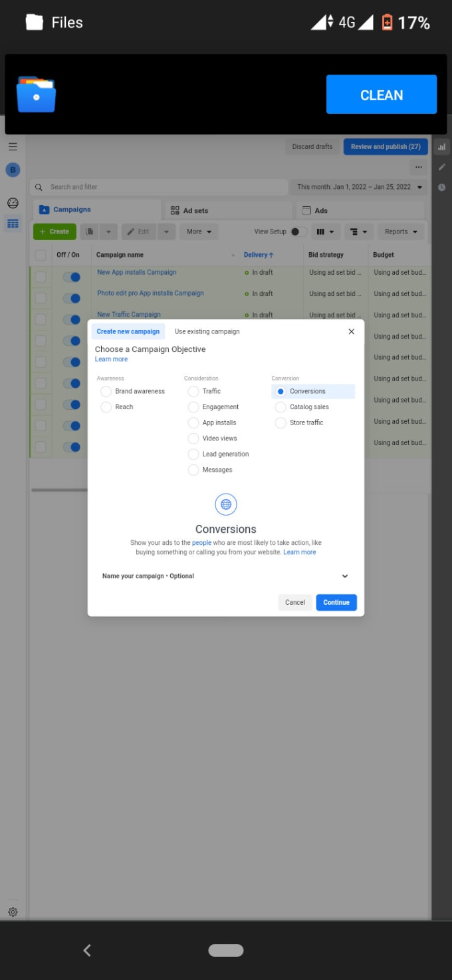Viewport: 452px width, 980px height.
Task: Switch to the Ad sets tab
Action: [x=227, y=210]
